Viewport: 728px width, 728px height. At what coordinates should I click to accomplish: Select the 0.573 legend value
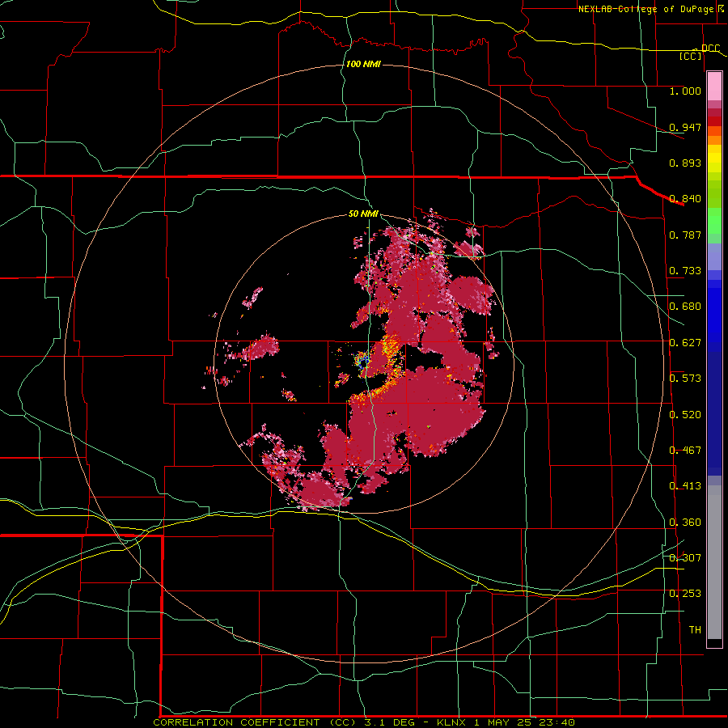(685, 379)
